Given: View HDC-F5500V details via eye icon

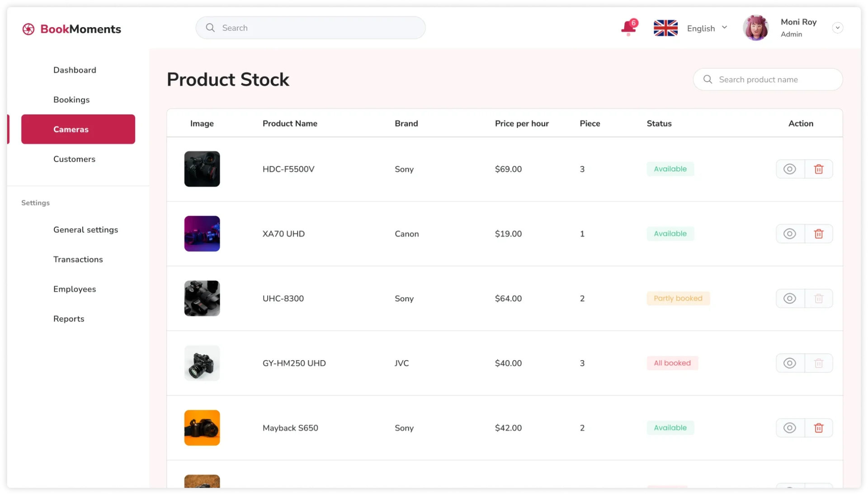Looking at the screenshot, I should pos(789,169).
